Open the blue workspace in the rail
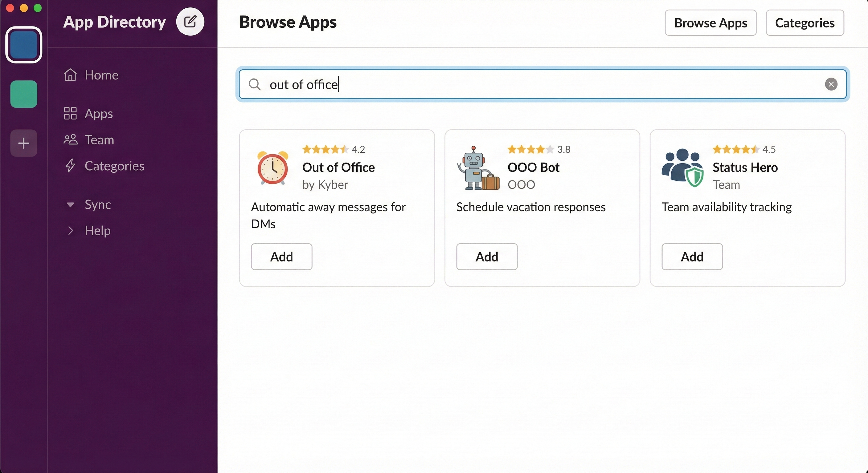This screenshot has height=473, width=868. [24, 45]
